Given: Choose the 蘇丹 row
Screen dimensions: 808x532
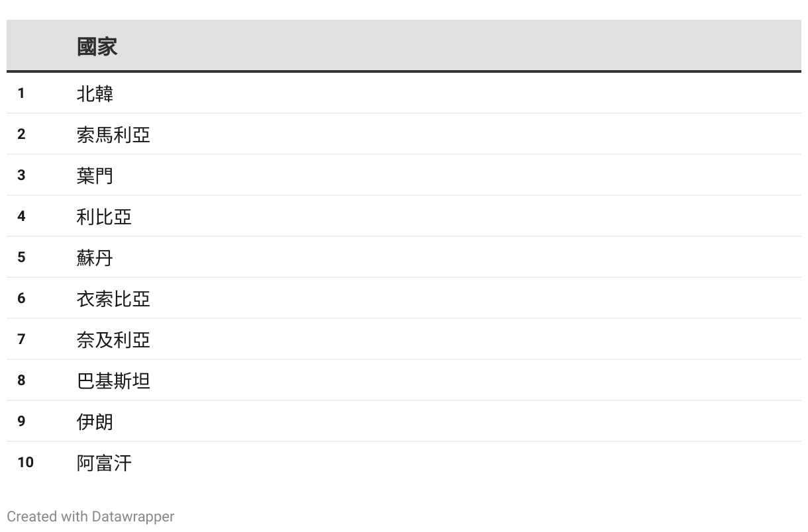Looking at the screenshot, I should pos(95,257).
